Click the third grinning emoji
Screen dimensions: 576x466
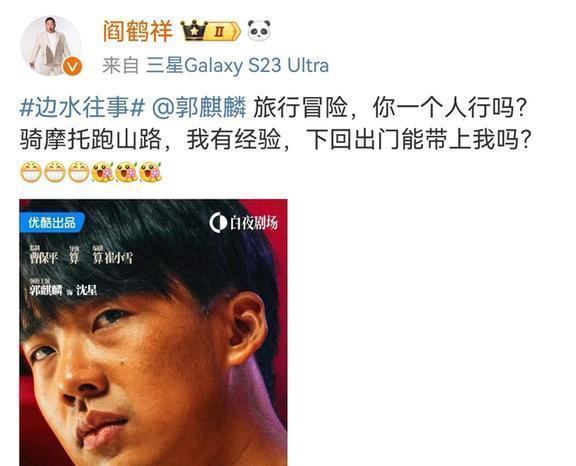pyautogui.click(x=79, y=172)
